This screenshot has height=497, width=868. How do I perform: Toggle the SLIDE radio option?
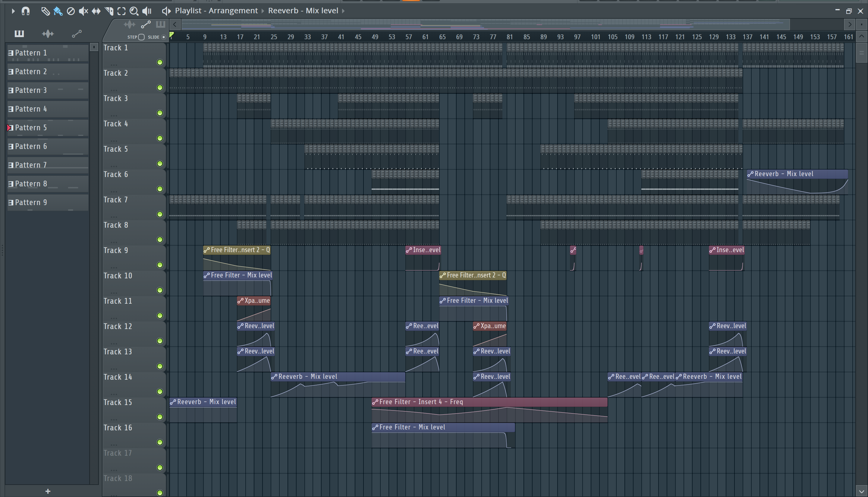(163, 37)
